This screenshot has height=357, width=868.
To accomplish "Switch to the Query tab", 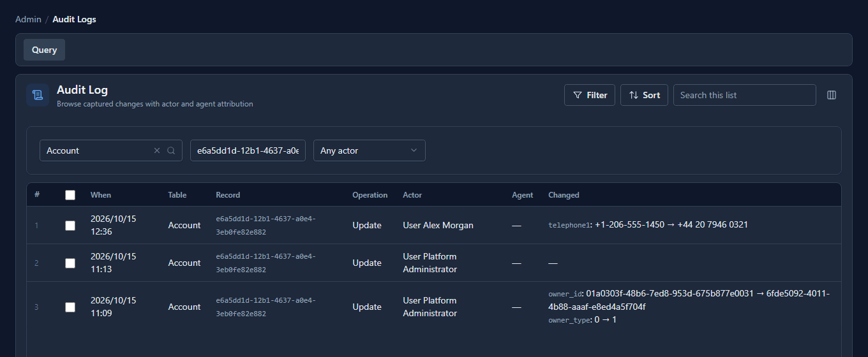I will click(x=44, y=50).
